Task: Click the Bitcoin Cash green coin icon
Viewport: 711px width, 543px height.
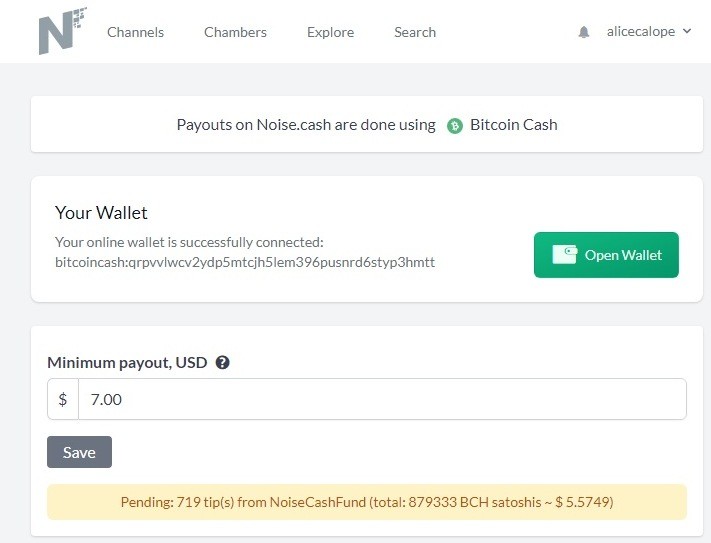Action: 454,126
